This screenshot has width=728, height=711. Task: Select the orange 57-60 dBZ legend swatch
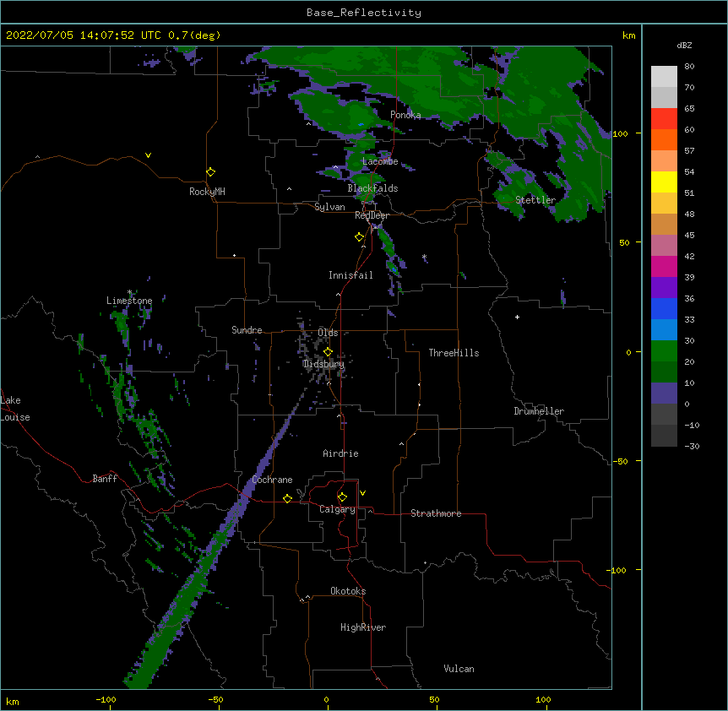click(664, 139)
